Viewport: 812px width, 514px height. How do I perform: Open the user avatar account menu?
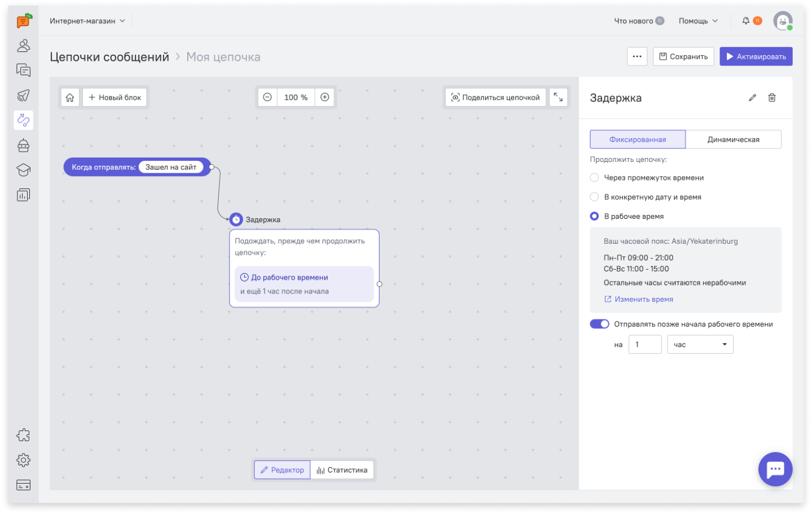783,21
